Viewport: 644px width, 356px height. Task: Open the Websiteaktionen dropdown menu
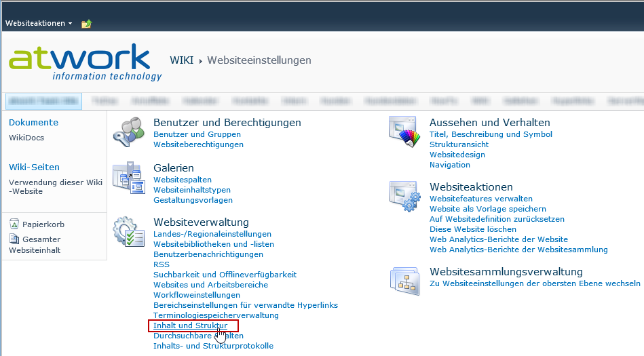pos(39,23)
